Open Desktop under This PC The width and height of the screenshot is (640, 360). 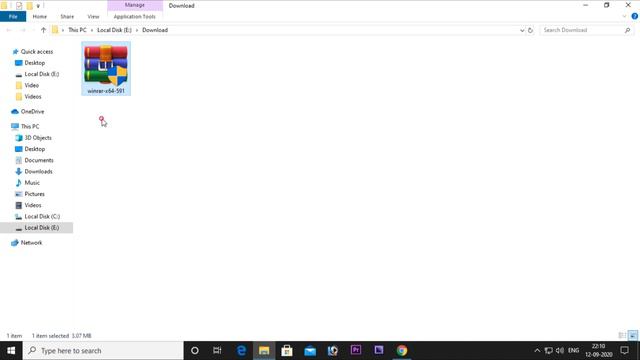click(x=35, y=149)
